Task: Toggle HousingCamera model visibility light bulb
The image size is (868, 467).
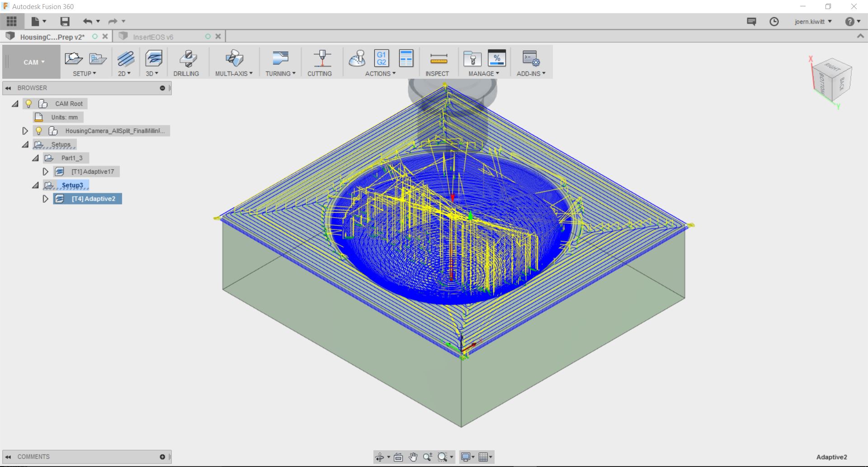Action: click(x=39, y=131)
